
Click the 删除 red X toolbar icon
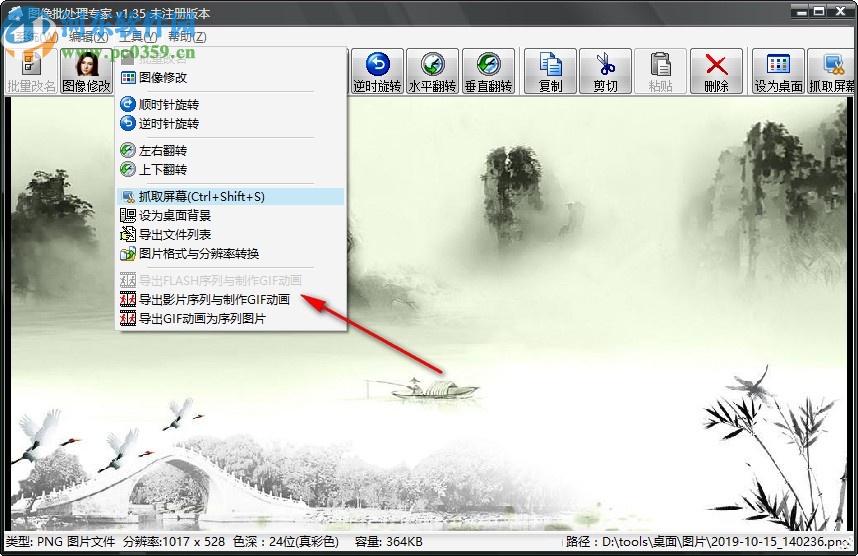(x=716, y=71)
